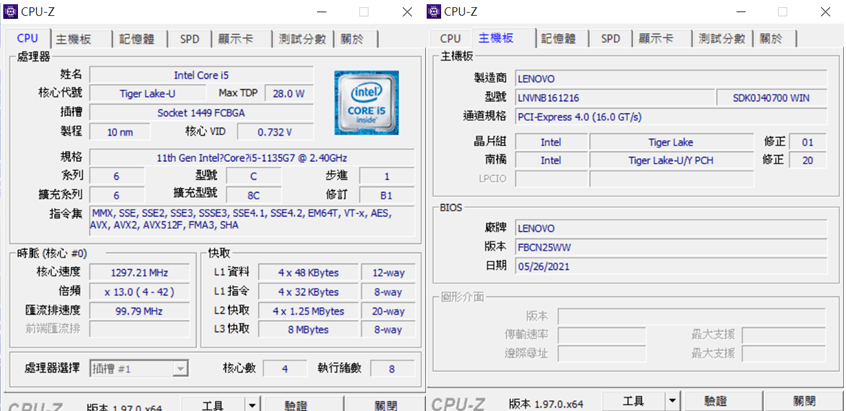Select revision 'B1' value field
The width and height of the screenshot is (846, 411).
pyautogui.click(x=387, y=195)
